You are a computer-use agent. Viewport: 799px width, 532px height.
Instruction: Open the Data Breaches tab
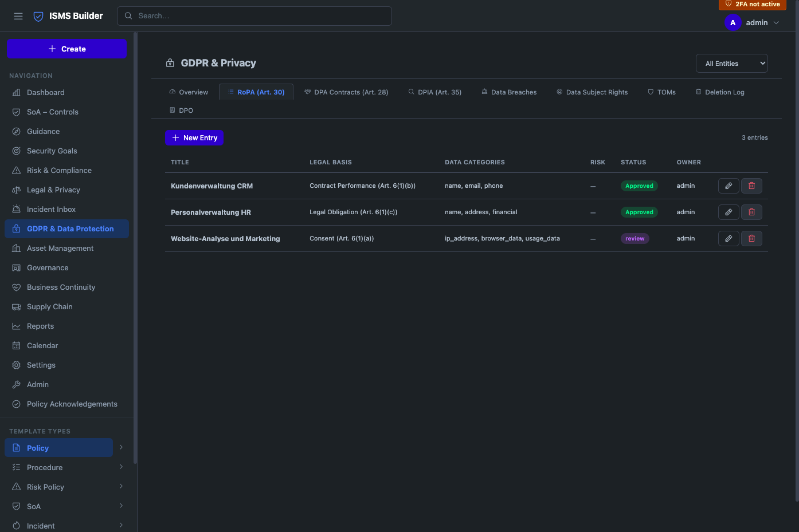coord(509,92)
